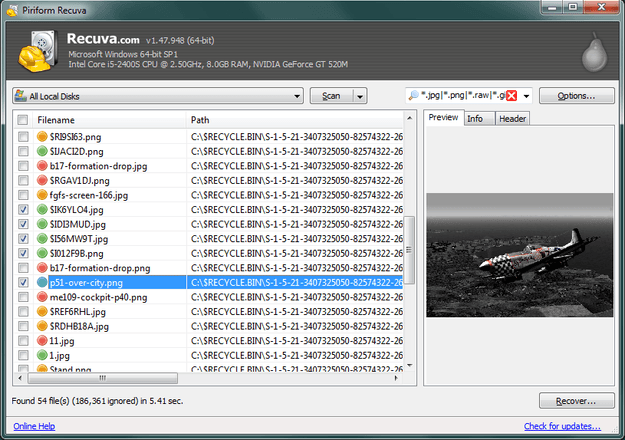
Task: Click the Check for updates link
Action: (562, 426)
